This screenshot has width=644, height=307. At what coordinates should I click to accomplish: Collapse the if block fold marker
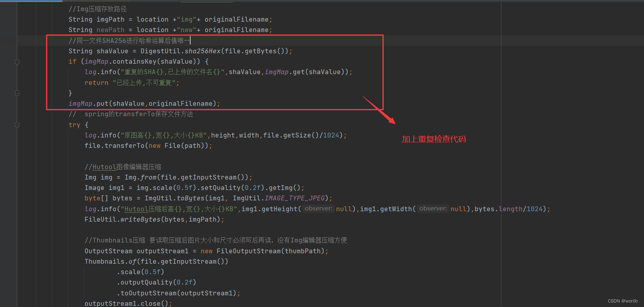tap(17, 62)
